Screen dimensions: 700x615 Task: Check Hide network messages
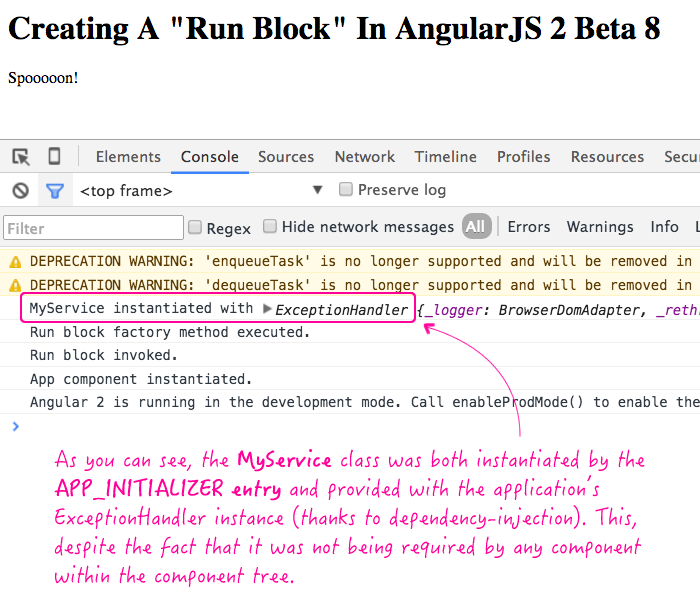coord(270,226)
